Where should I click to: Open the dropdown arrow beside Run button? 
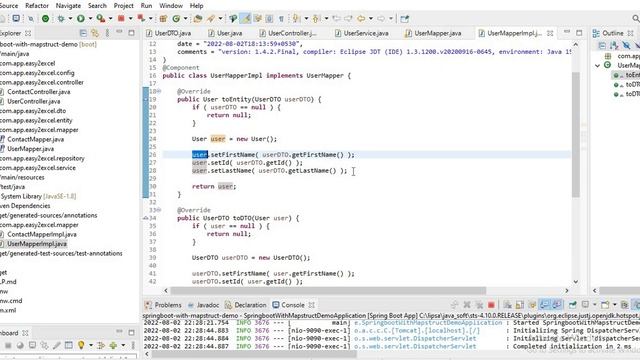pyautogui.click(x=90, y=18)
